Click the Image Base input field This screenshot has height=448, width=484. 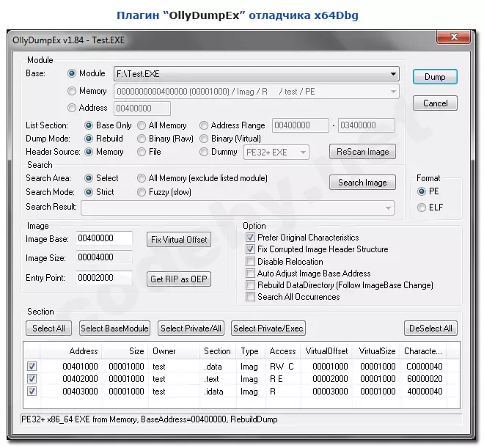click(103, 238)
